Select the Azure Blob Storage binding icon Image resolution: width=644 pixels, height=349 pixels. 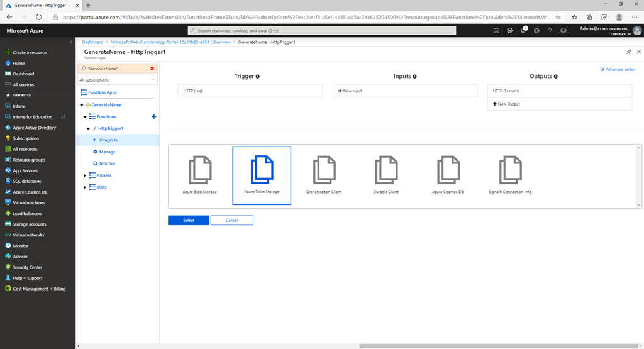[x=200, y=170]
